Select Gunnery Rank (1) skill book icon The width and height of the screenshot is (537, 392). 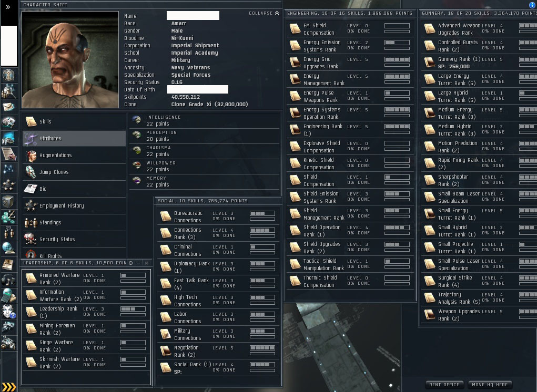click(430, 62)
